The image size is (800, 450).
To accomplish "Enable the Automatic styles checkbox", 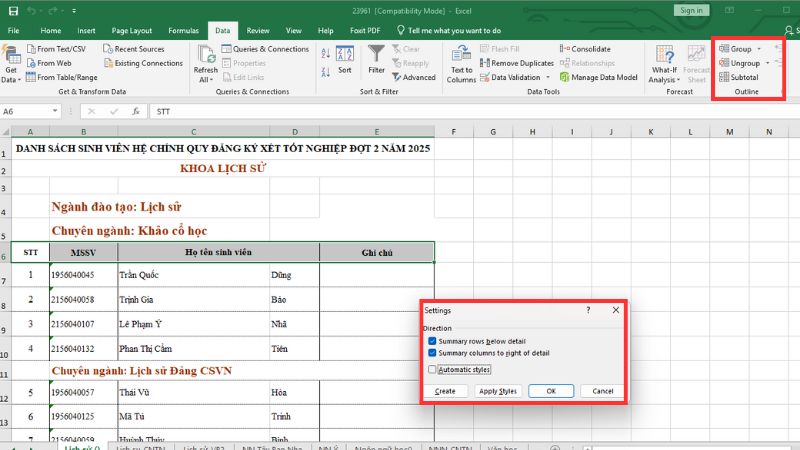I will pyautogui.click(x=432, y=369).
